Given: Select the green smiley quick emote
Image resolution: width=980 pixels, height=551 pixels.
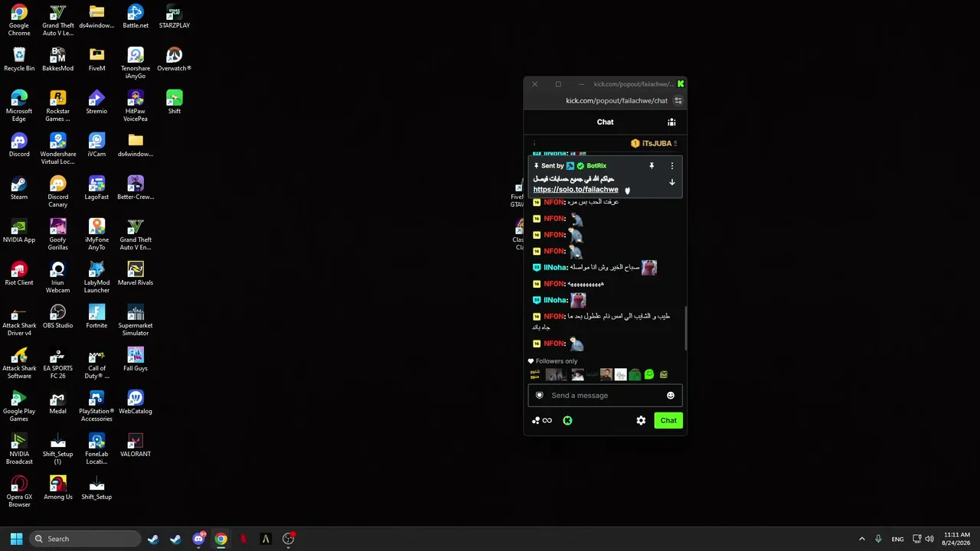Looking at the screenshot, I should [649, 374].
